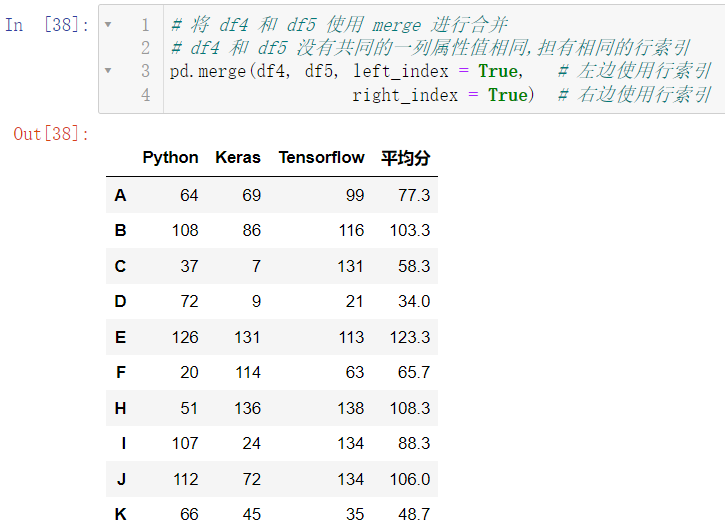
Task: Click Keras value 24 in row I
Action: [252, 444]
